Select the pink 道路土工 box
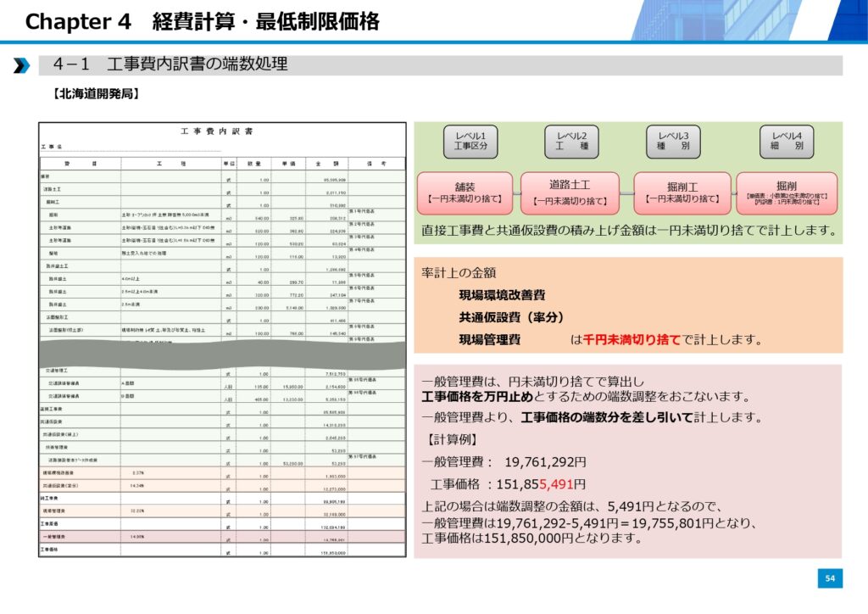Image resolution: width=868 pixels, height=614 pixels. (570, 193)
